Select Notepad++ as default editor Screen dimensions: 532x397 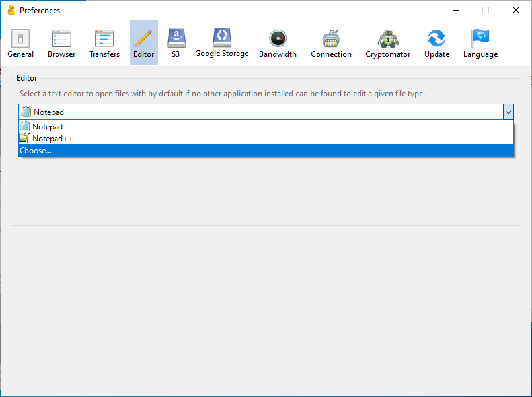pyautogui.click(x=52, y=139)
